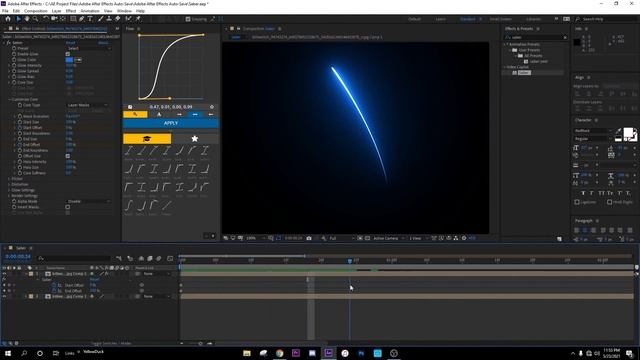640x360 pixels.
Task: Toggle the Saber fx switch in Effect Controls
Action: click(x=8, y=42)
